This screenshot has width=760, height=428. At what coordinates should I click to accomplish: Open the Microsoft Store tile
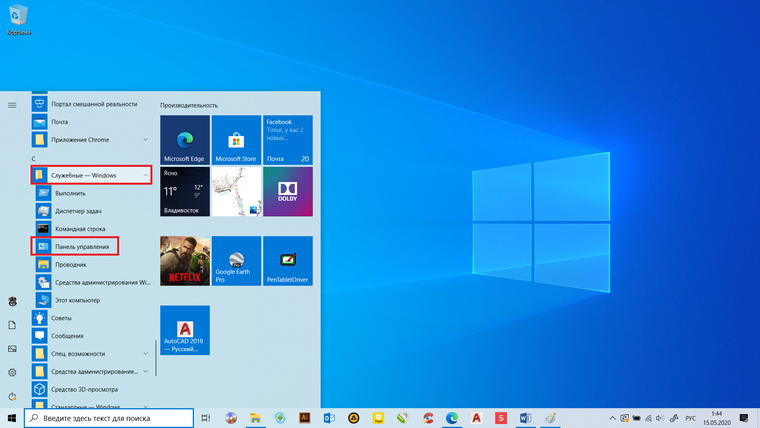click(236, 140)
